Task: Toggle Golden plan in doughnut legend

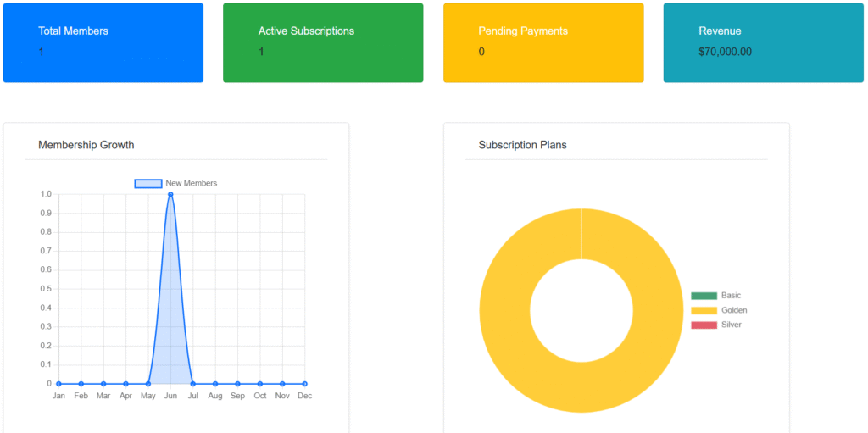Action: (x=704, y=310)
